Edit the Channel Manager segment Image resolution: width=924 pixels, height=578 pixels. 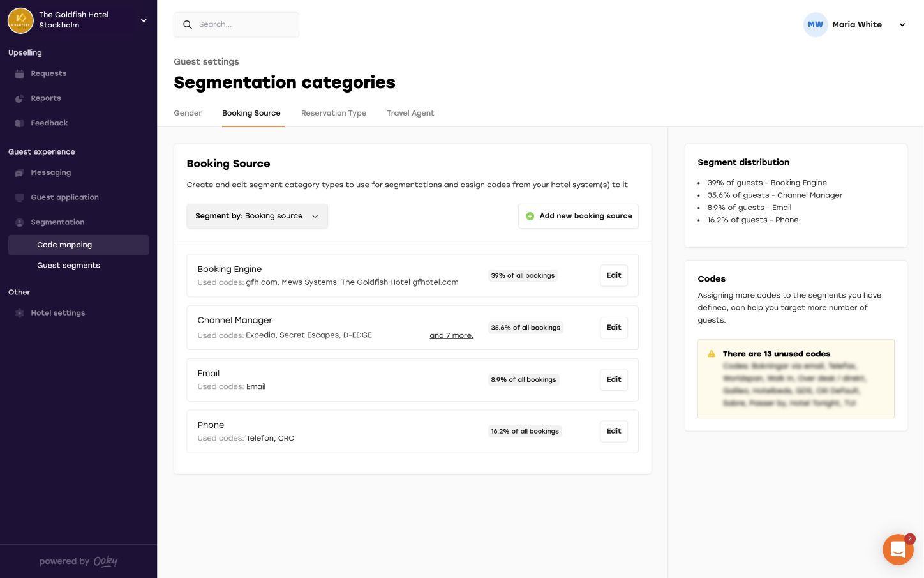[x=614, y=328]
